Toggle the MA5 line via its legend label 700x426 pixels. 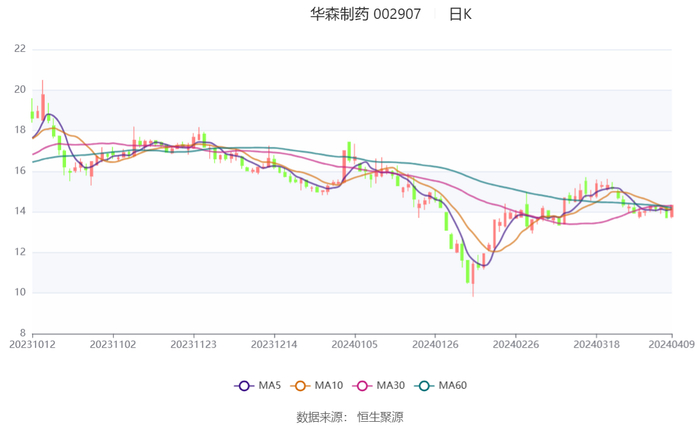click(x=269, y=385)
